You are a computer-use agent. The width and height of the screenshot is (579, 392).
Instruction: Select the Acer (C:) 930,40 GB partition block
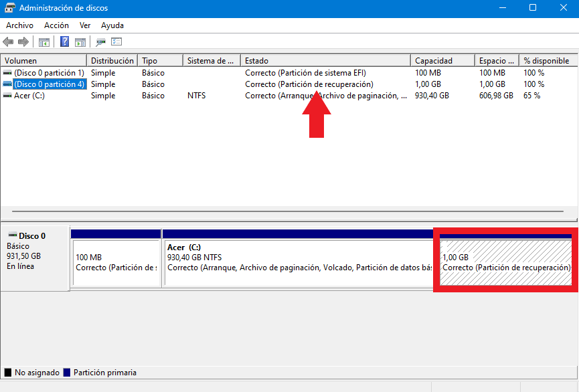(x=298, y=258)
